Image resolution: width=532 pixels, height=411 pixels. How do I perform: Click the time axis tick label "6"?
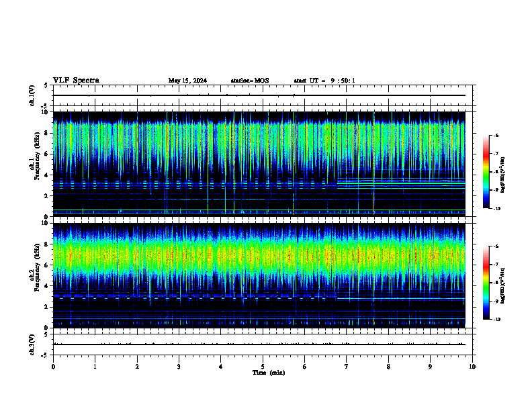click(x=304, y=367)
